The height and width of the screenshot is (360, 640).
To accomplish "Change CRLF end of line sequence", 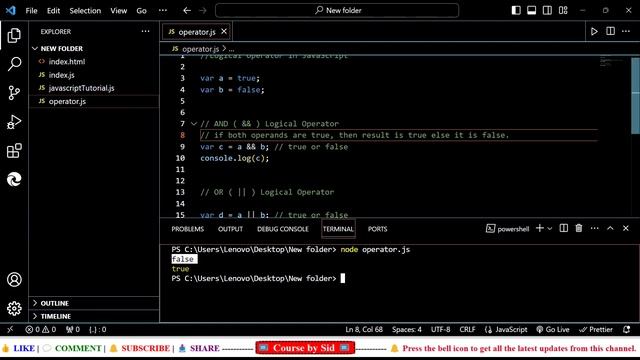I will (467, 329).
